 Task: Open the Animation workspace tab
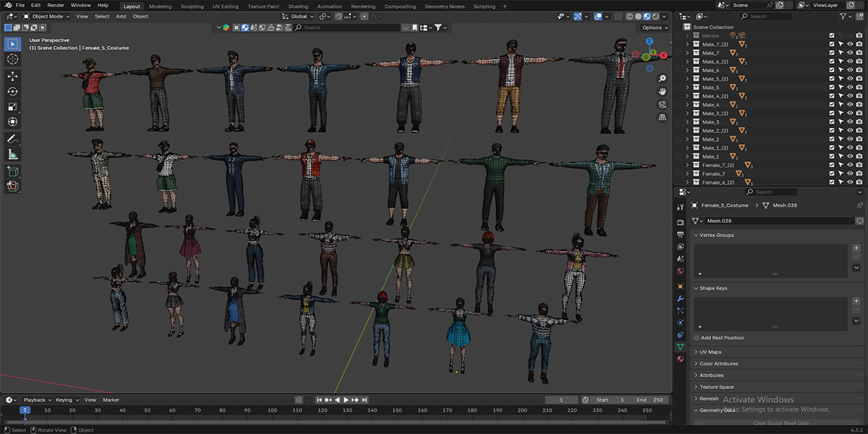[329, 6]
